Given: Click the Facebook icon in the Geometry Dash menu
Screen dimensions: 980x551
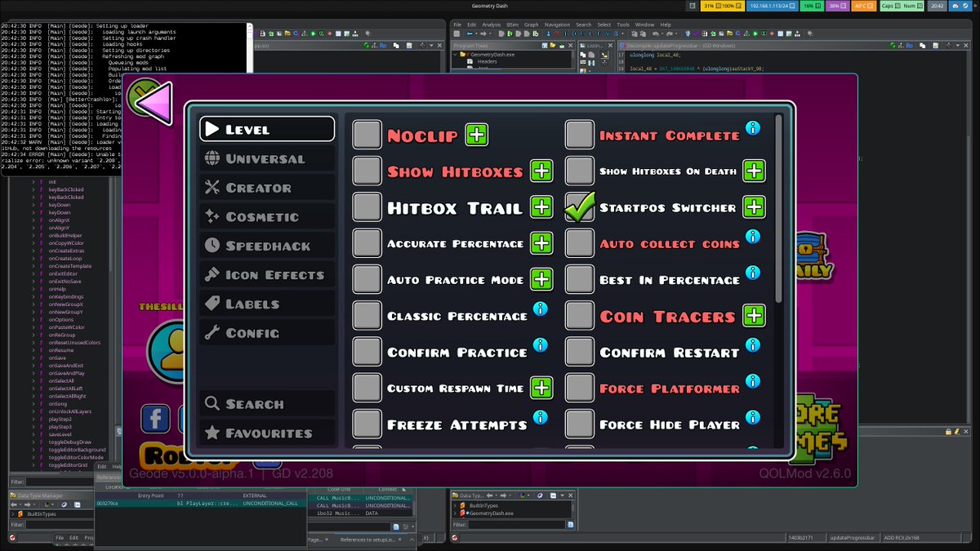Looking at the screenshot, I should click(155, 419).
